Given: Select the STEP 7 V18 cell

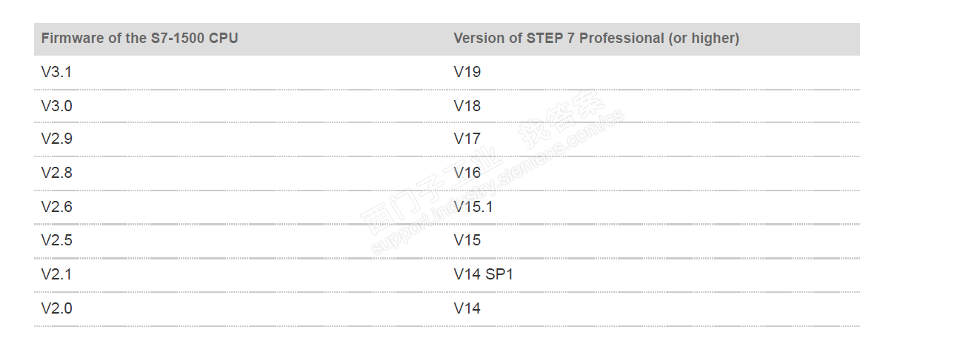Looking at the screenshot, I should (x=467, y=106).
